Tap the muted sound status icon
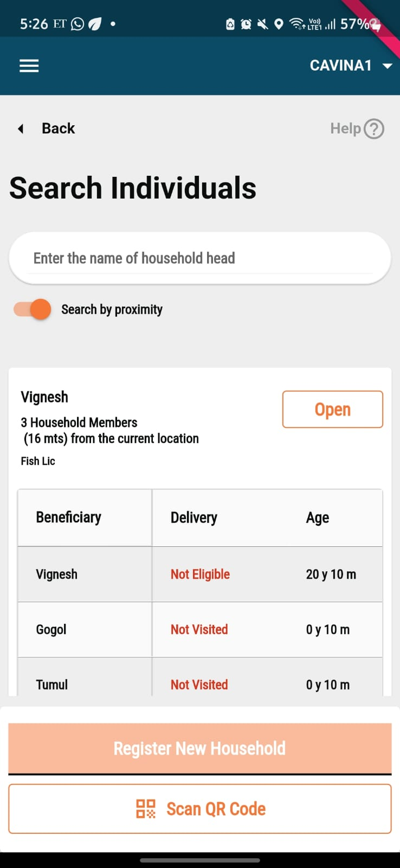Viewport: 400px width, 868px height. [x=262, y=24]
